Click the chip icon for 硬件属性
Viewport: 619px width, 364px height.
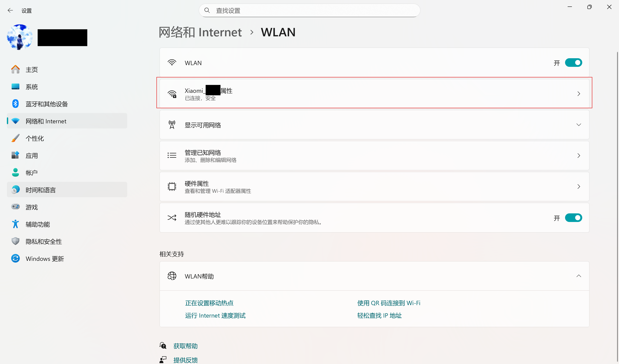coord(172,187)
